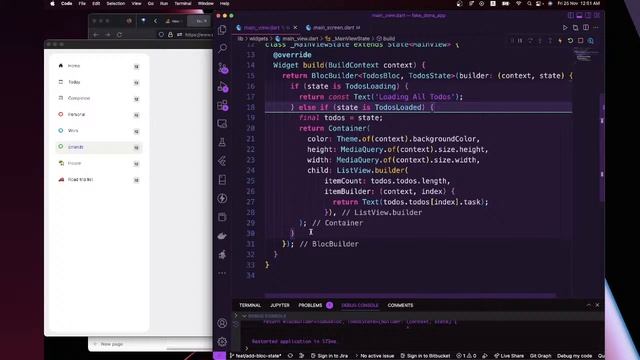Viewport: 640px width, 360px height.
Task: Click the feat/add-bloc-state branch in the status bar
Action: coord(256,356)
